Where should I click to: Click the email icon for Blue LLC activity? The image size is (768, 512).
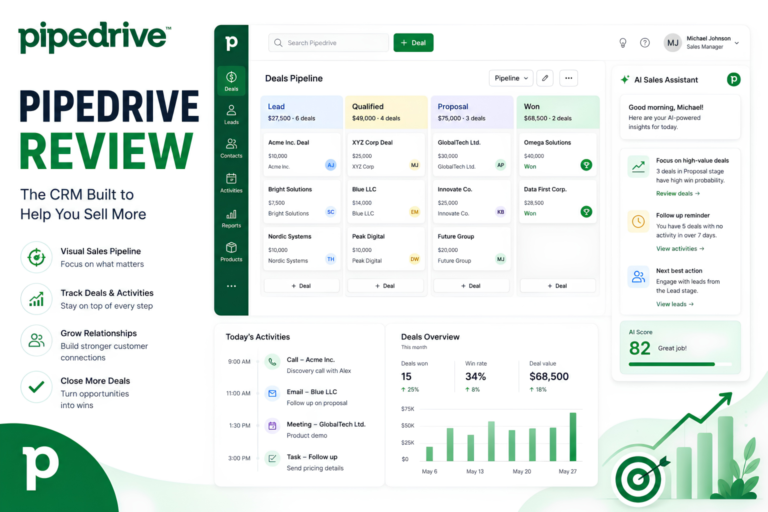[x=272, y=393]
